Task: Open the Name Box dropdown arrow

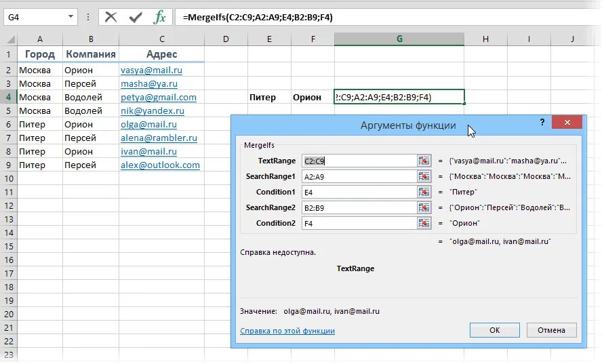Action: pyautogui.click(x=71, y=16)
